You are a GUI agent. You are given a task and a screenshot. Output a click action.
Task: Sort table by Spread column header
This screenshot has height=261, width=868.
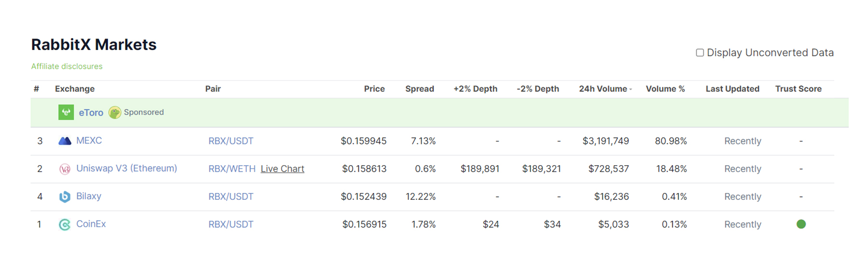click(420, 89)
